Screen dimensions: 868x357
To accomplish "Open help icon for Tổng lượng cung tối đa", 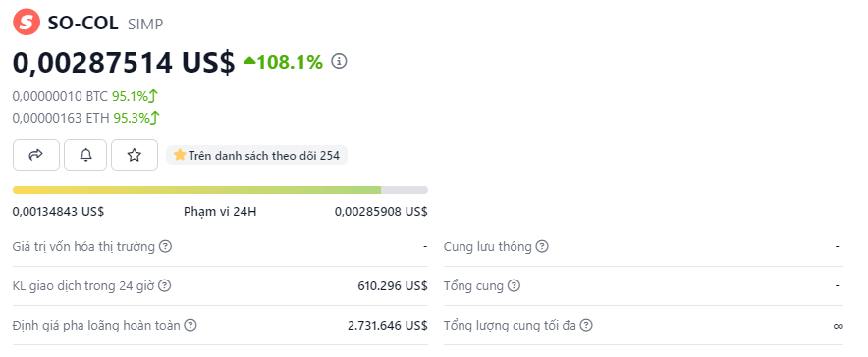I will 586,325.
